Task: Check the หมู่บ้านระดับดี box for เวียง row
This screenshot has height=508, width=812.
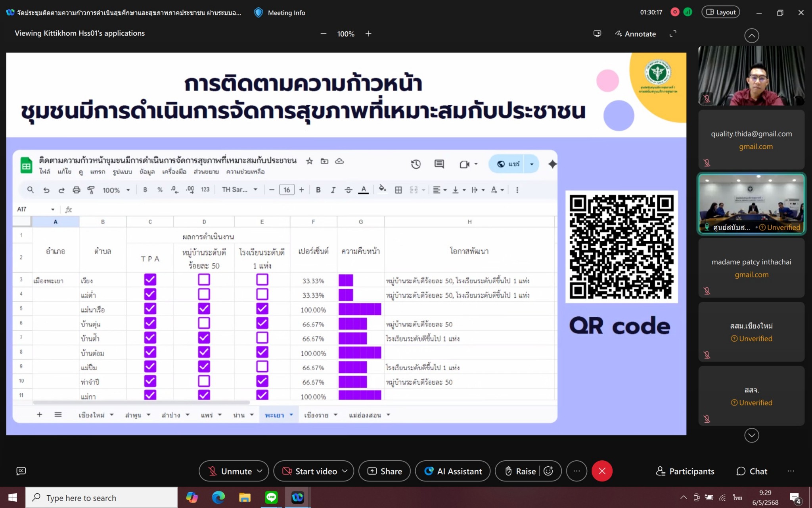Action: pyautogui.click(x=204, y=280)
